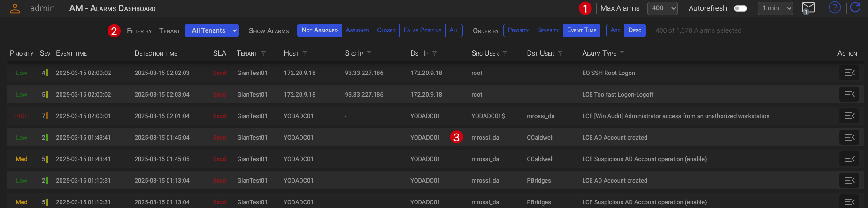Image resolution: width=868 pixels, height=208 pixels.
Task: Click the Src Ip 93.33.227.186 cell in first row
Action: click(x=364, y=73)
